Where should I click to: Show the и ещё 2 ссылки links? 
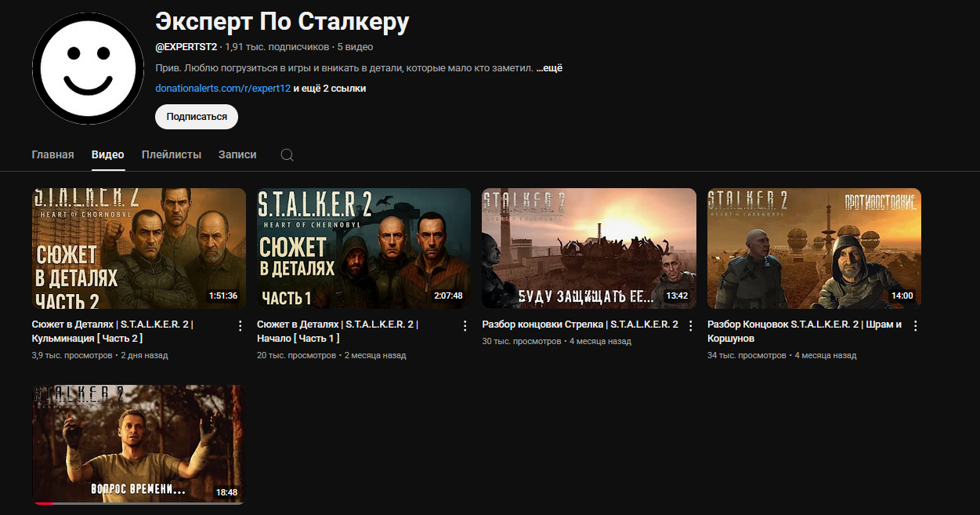click(330, 89)
